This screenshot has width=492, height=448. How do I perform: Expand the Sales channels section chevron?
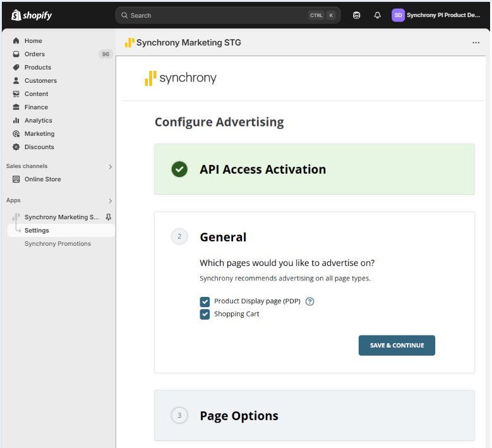(110, 167)
